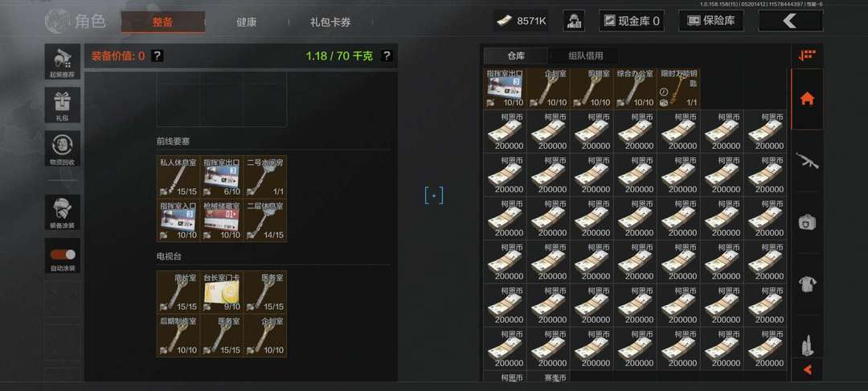Open the 礼包 gift box icon
This screenshot has width=868, height=391.
click(x=63, y=105)
